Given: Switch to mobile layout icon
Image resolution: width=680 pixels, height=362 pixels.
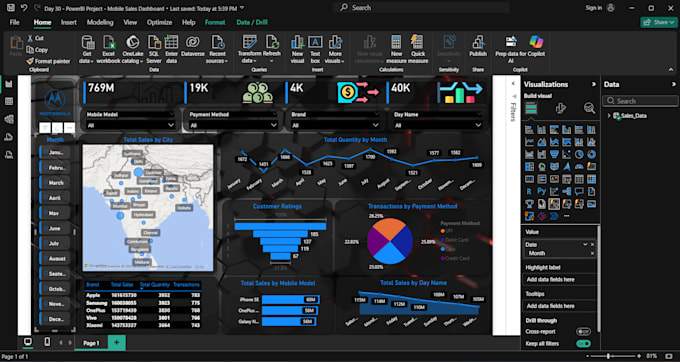Looking at the screenshot, I should (47, 342).
